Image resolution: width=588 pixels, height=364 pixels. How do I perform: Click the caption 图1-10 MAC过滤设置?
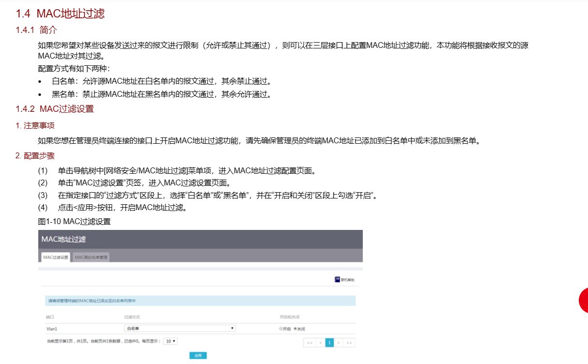[74, 222]
